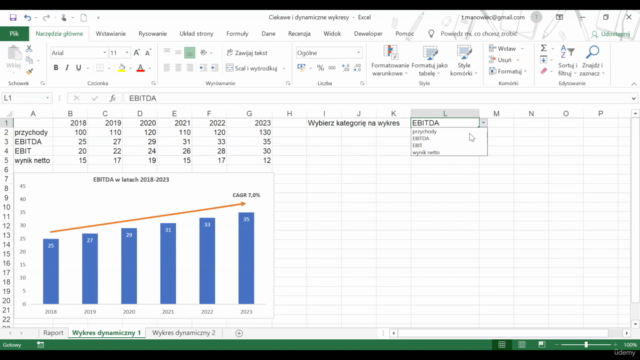The image size is (640, 360).
Task: Toggle middle vertical alignment button
Action: 178,53
